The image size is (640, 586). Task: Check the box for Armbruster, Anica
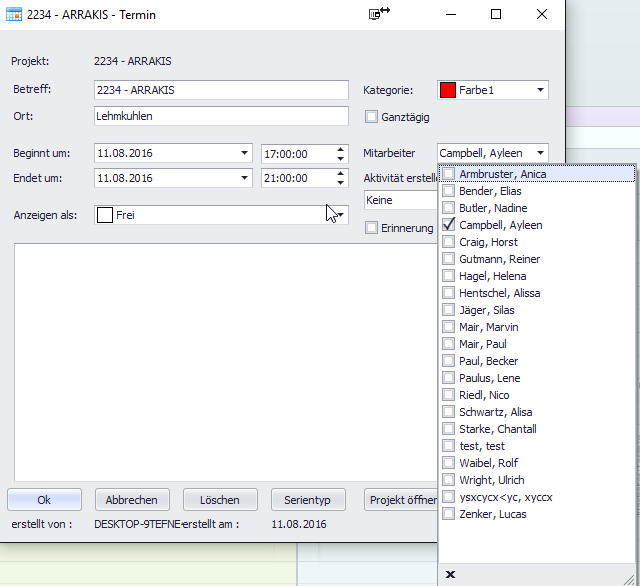tap(449, 174)
